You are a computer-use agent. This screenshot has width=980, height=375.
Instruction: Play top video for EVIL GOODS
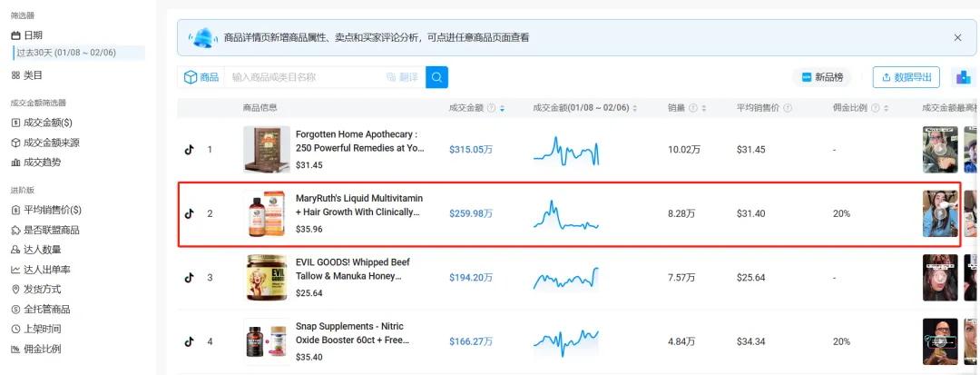click(941, 278)
